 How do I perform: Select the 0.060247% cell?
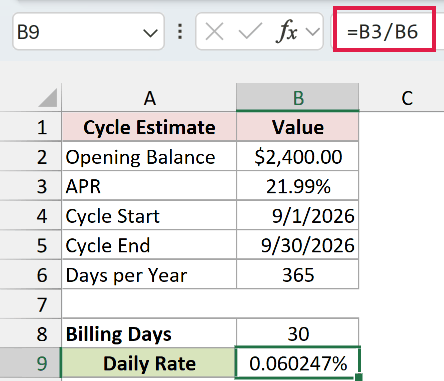coord(298,363)
